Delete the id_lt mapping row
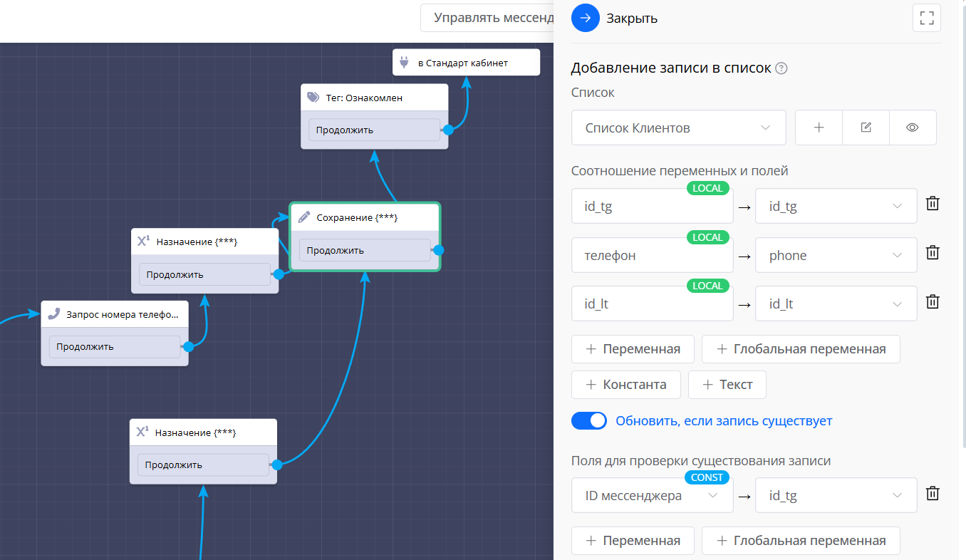The image size is (966, 560). (932, 301)
